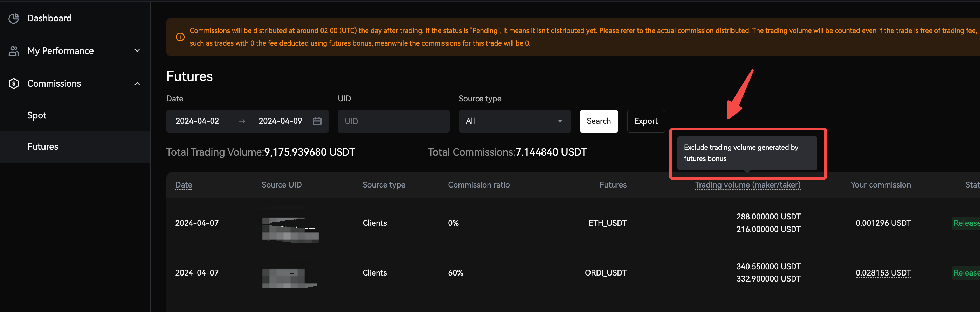The width and height of the screenshot is (980, 312).
Task: Click the Dashboard pie chart icon
Action: click(x=14, y=18)
